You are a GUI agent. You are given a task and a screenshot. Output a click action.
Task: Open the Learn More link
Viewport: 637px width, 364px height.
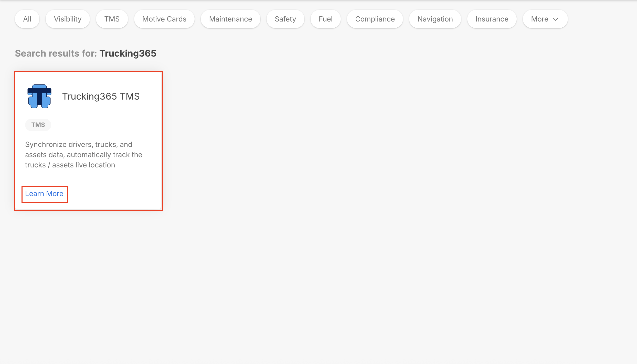(44, 194)
